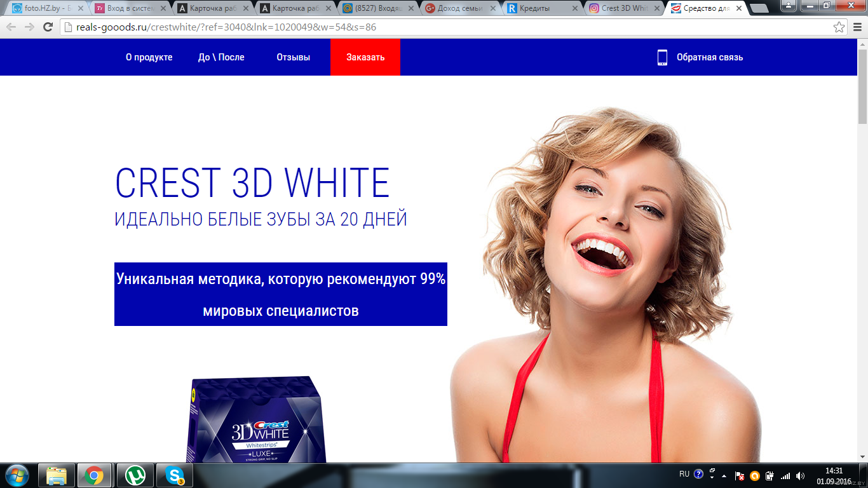The width and height of the screenshot is (868, 488).
Task: Open the Отзывы section
Action: pos(293,57)
